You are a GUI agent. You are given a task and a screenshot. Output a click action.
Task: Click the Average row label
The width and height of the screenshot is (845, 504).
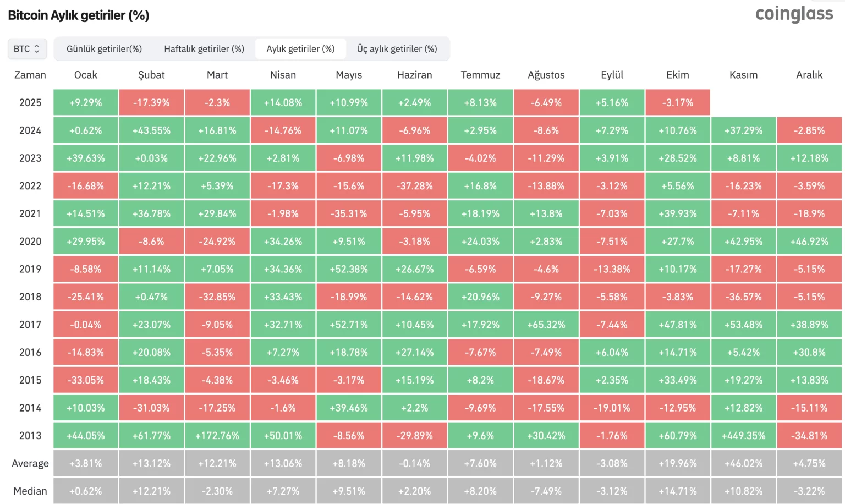(30, 464)
